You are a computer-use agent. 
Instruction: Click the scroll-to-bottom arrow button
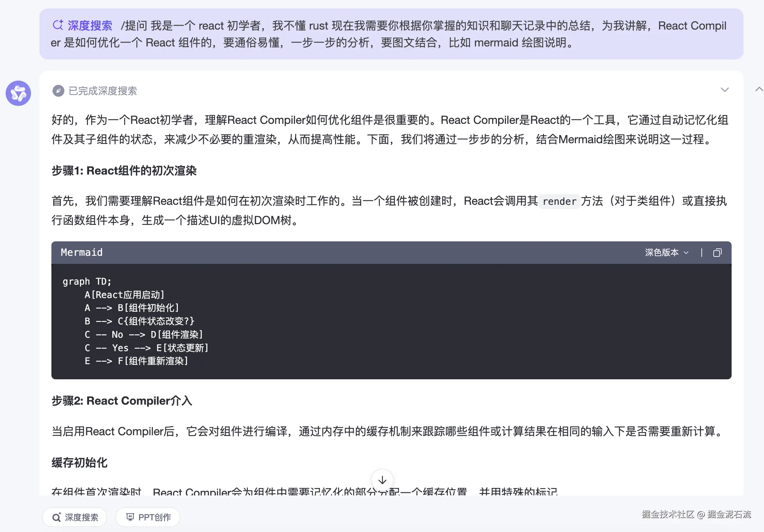point(382,480)
